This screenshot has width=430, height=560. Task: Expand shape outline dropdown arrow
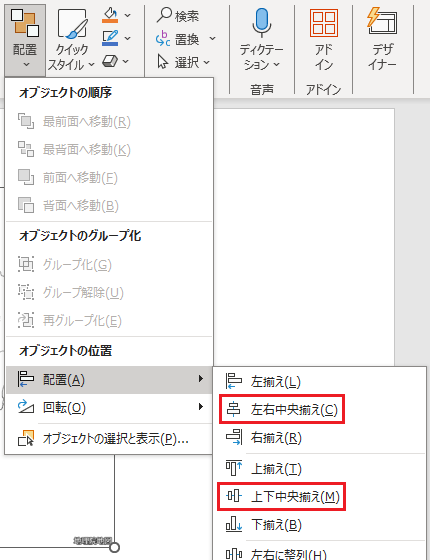point(128,38)
